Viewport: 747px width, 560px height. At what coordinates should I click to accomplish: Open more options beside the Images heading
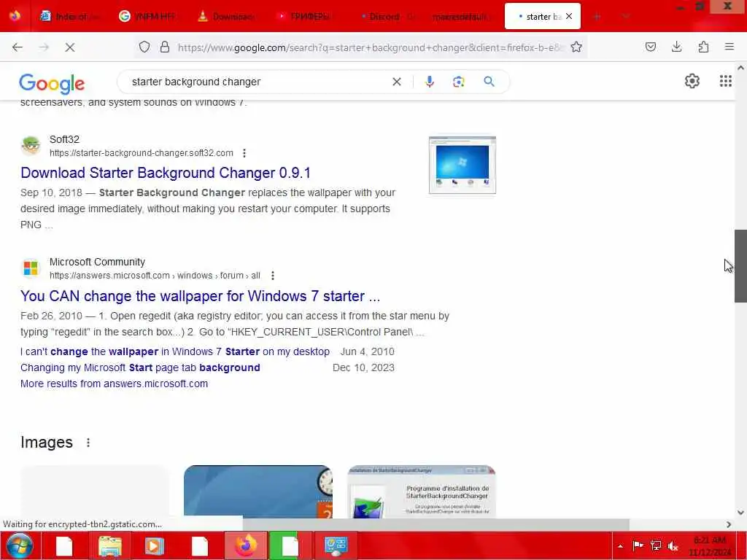point(88,443)
